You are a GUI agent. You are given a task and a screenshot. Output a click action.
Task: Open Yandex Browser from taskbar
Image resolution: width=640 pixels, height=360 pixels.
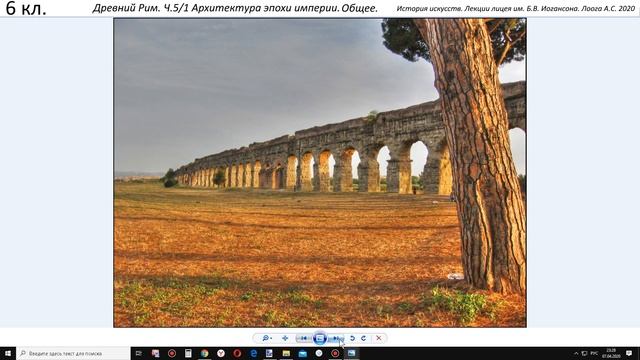(x=221, y=353)
